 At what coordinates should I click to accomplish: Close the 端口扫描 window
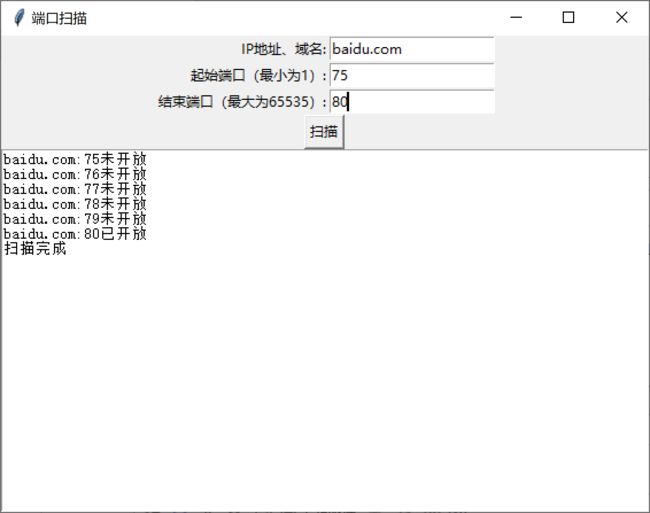[621, 17]
